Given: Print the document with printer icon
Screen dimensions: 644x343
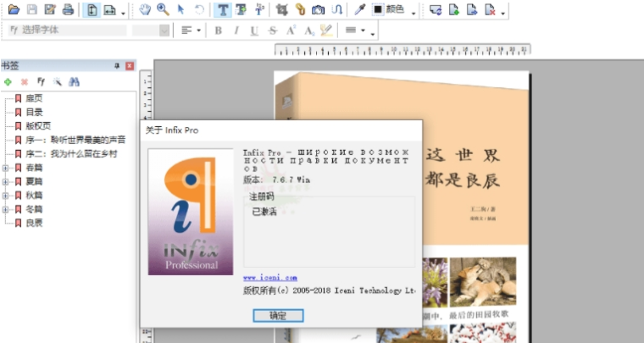Looking at the screenshot, I should coord(68,9).
